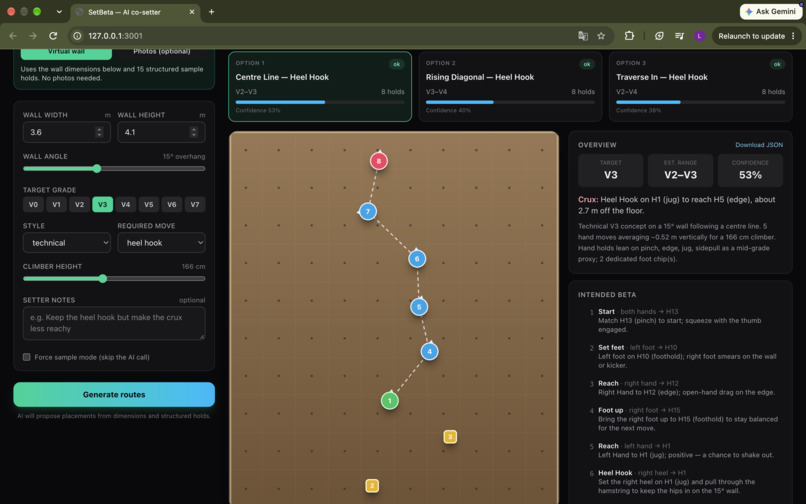806x504 pixels.
Task: View site information icon in address bar
Action: (77, 35)
